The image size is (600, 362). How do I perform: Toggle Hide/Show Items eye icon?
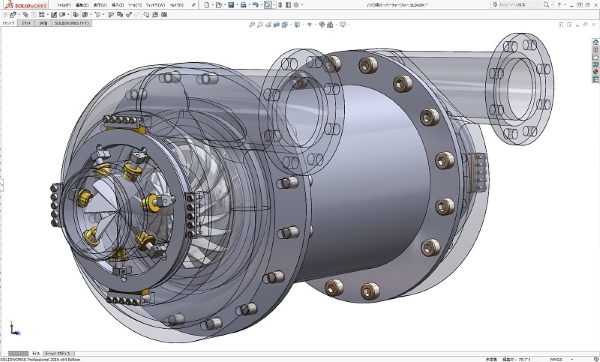click(310, 24)
